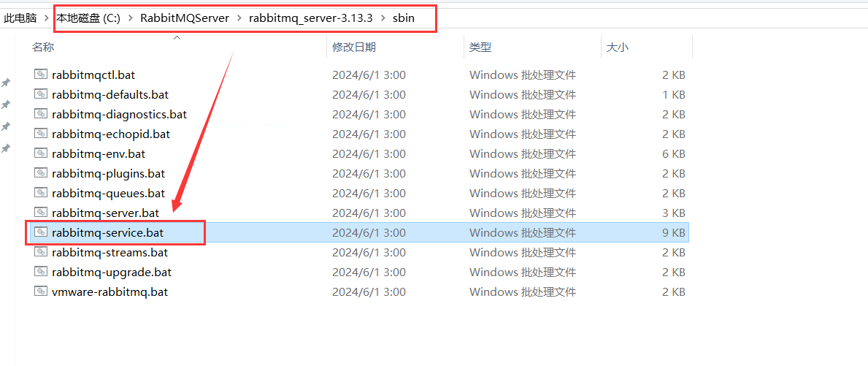Screen dimensions: 868x366
Task: Click the rabbitmq-diagnostics.bat file icon
Action: click(41, 114)
